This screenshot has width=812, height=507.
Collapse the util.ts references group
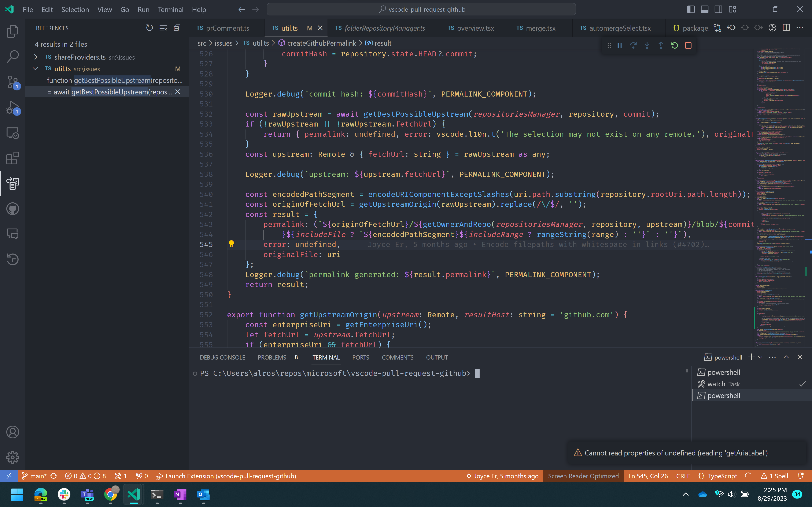coord(36,69)
